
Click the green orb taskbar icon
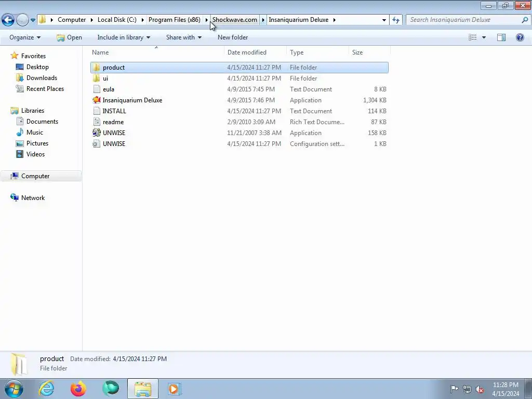111,389
